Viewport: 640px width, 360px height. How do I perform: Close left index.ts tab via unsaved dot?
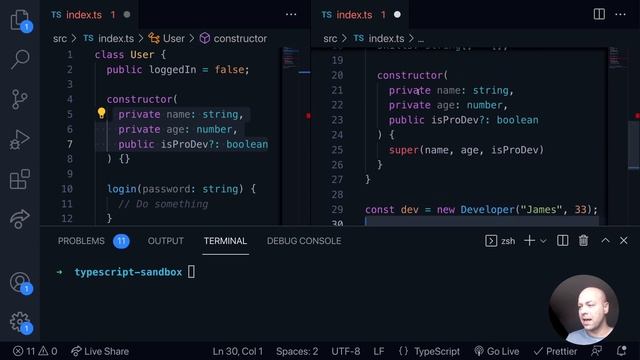coord(127,15)
